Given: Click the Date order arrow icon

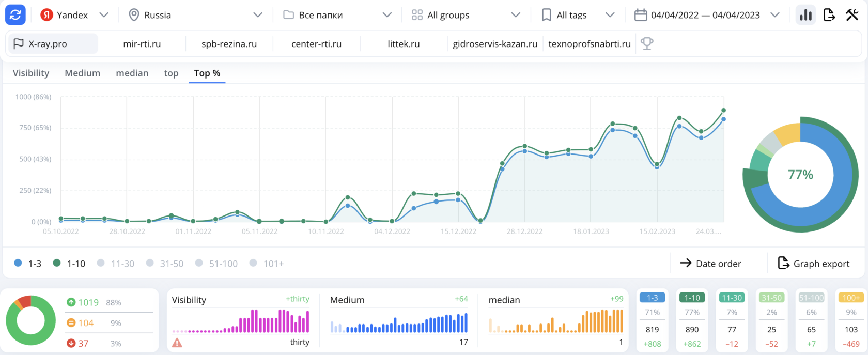Looking at the screenshot, I should 686,263.
